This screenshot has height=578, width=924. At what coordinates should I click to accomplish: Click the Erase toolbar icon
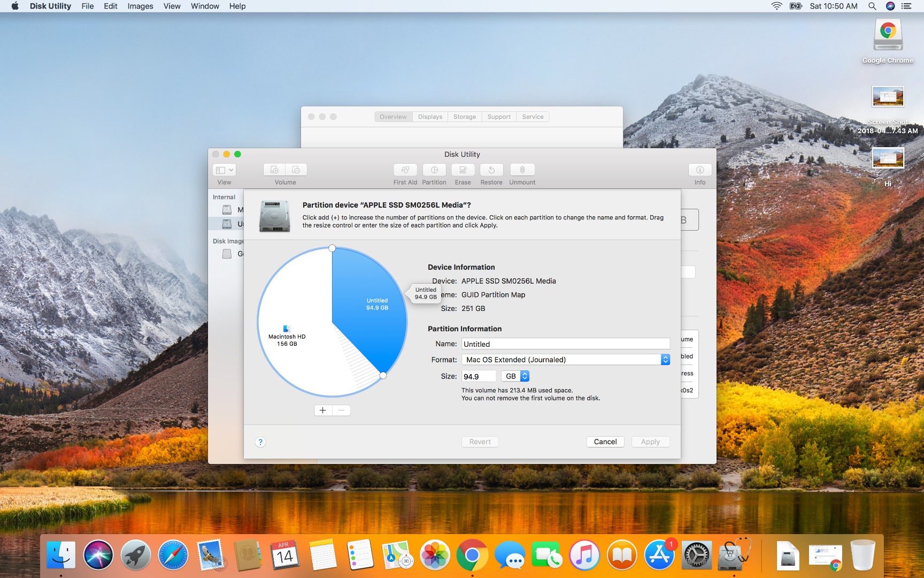click(x=463, y=170)
